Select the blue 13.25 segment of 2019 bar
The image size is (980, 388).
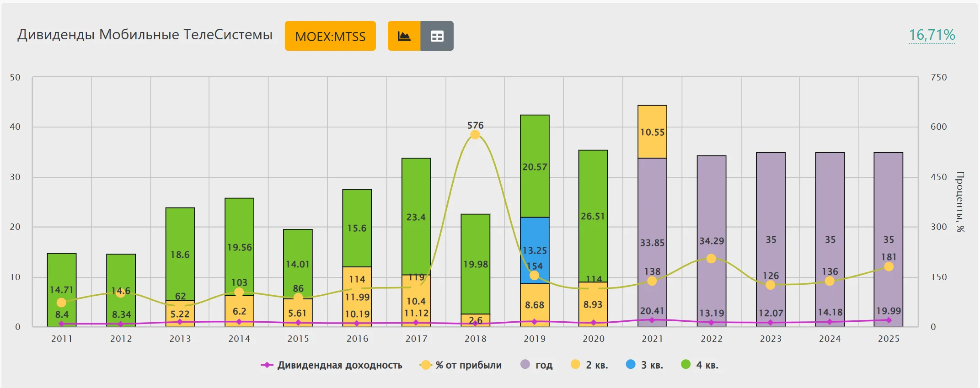(x=535, y=250)
